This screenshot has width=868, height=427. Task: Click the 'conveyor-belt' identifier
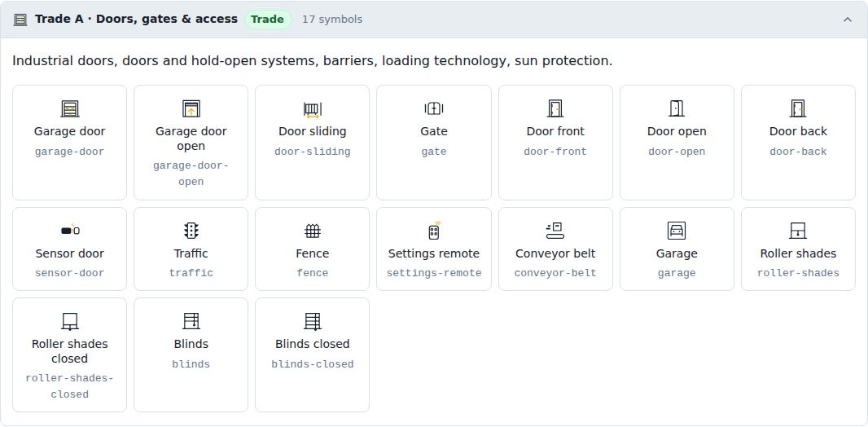click(x=555, y=272)
